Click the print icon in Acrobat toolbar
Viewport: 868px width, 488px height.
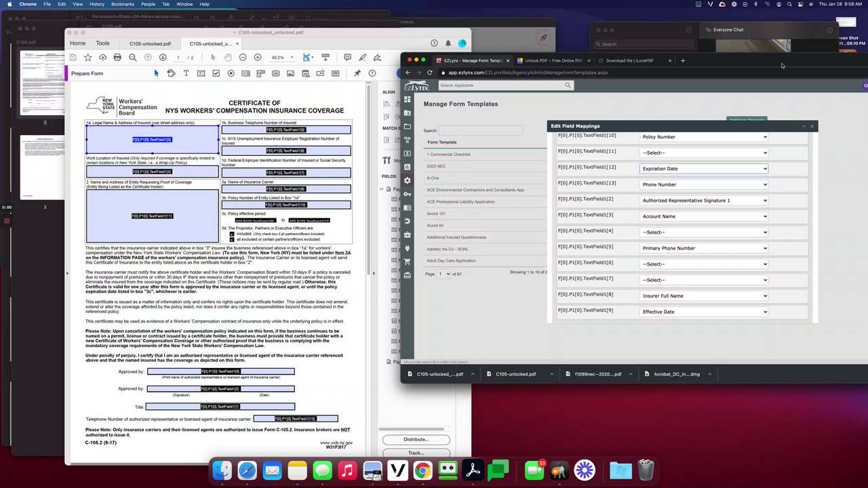[x=117, y=58]
